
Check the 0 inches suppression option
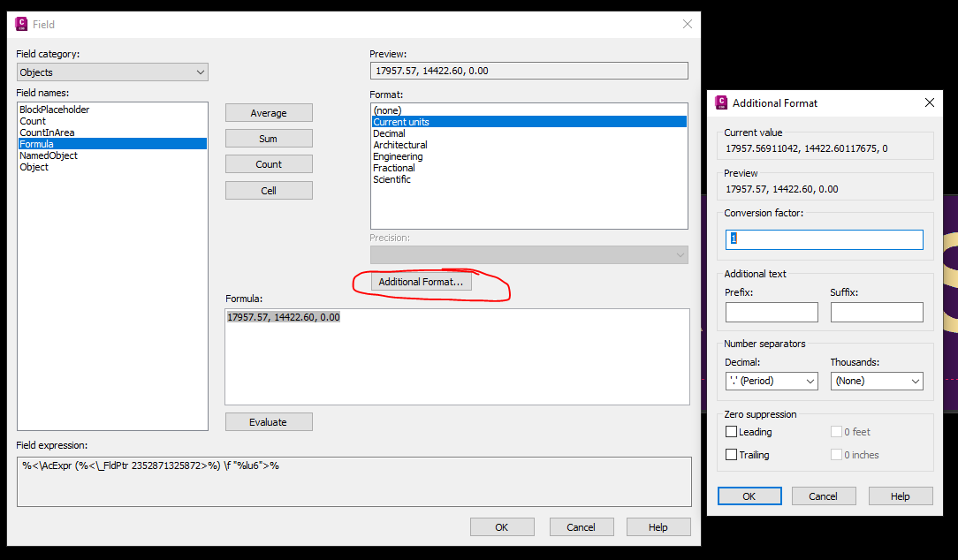[835, 454]
